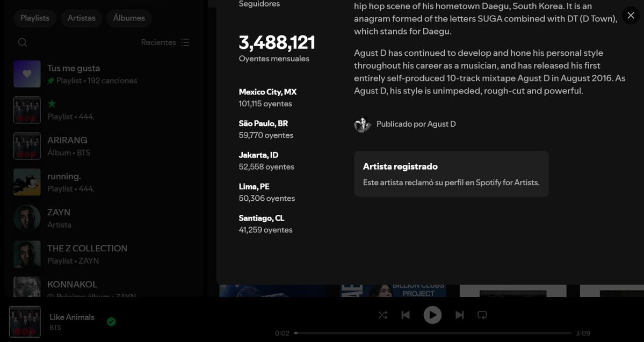Viewport: 644px width, 342px height.
Task: Open ZAYN artist entry
Action: (105, 218)
